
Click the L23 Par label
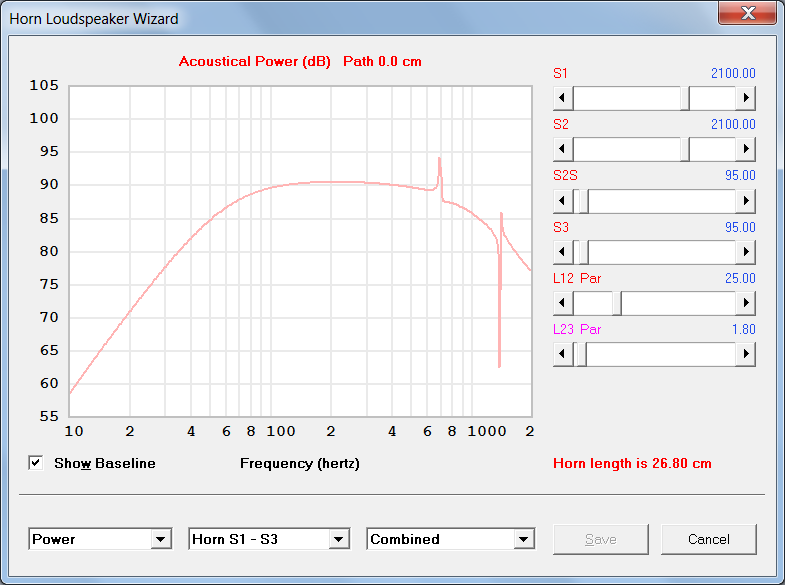coord(577,330)
